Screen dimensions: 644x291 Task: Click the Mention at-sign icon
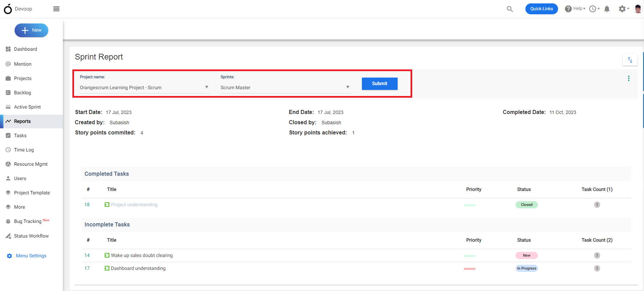(8, 64)
